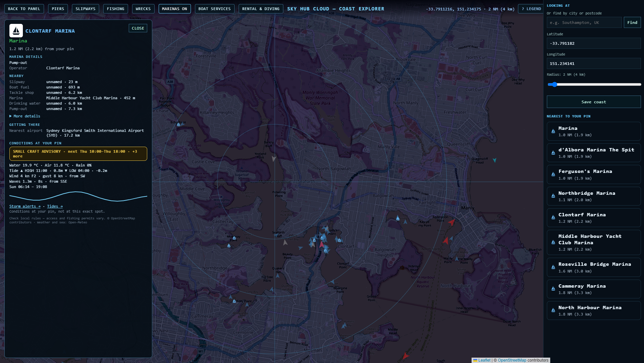Click the Save coast button
This screenshot has height=363, width=644.
pos(594,102)
